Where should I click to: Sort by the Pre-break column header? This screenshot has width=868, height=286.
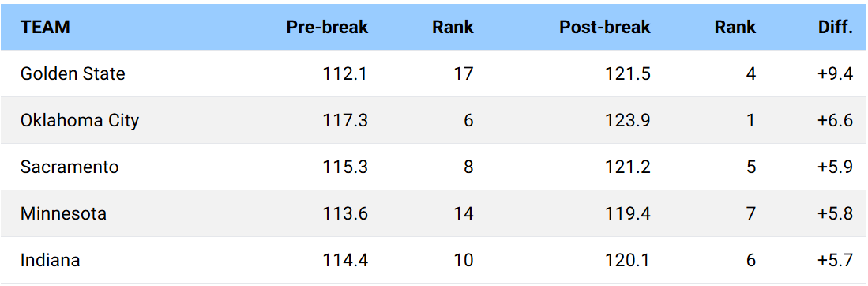point(327,27)
